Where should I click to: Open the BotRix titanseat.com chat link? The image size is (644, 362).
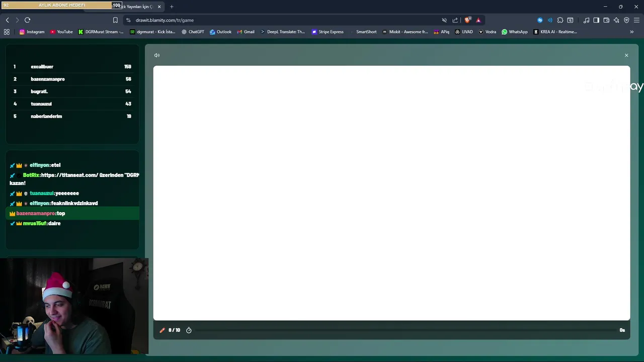[x=90, y=175]
